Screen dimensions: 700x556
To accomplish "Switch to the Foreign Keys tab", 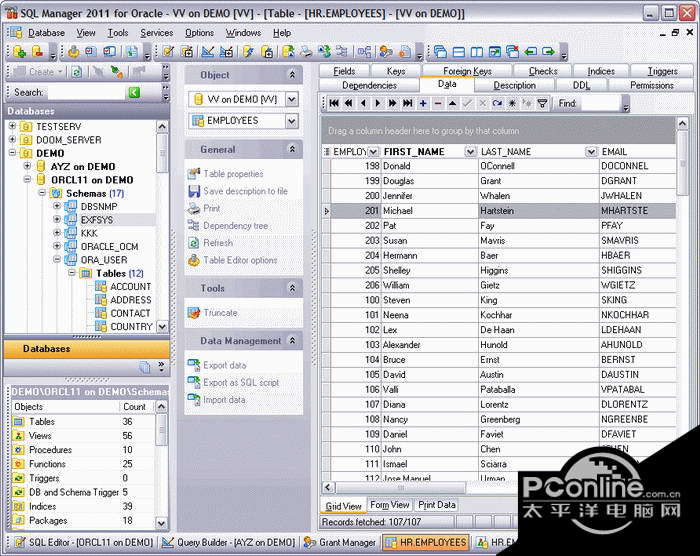I will (x=467, y=71).
